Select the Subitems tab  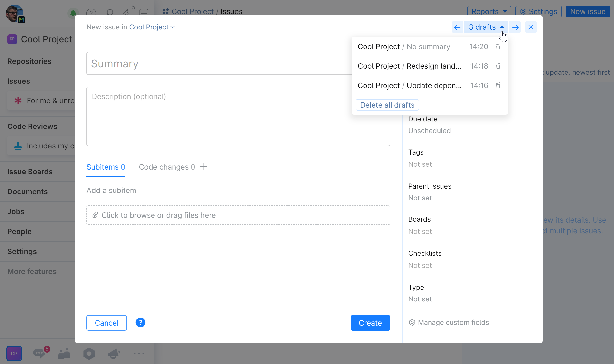point(106,167)
